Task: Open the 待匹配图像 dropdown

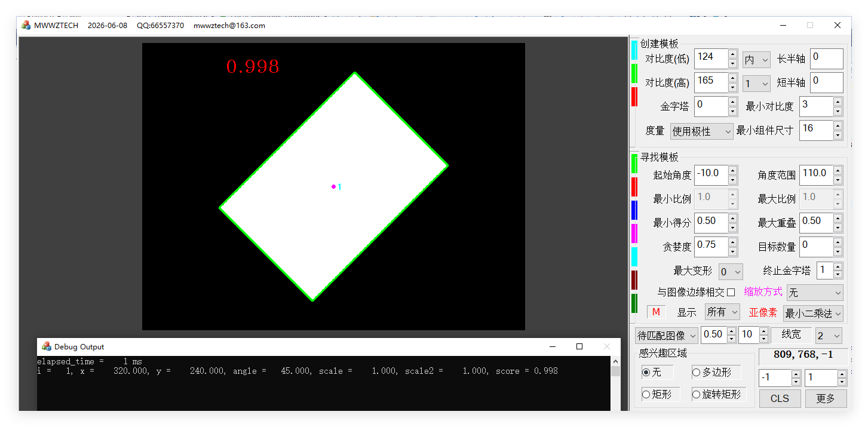Action: (x=666, y=335)
